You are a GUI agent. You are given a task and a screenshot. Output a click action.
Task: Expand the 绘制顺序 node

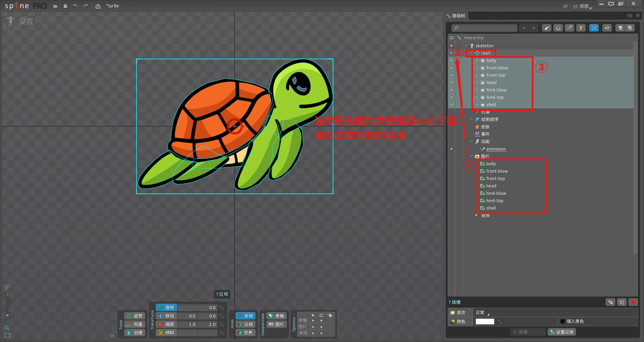click(472, 119)
